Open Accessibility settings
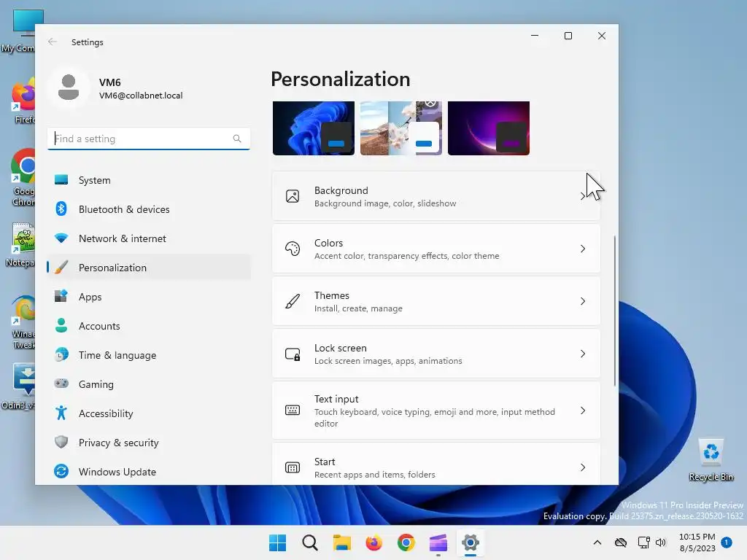This screenshot has height=560, width=747. pos(149,413)
